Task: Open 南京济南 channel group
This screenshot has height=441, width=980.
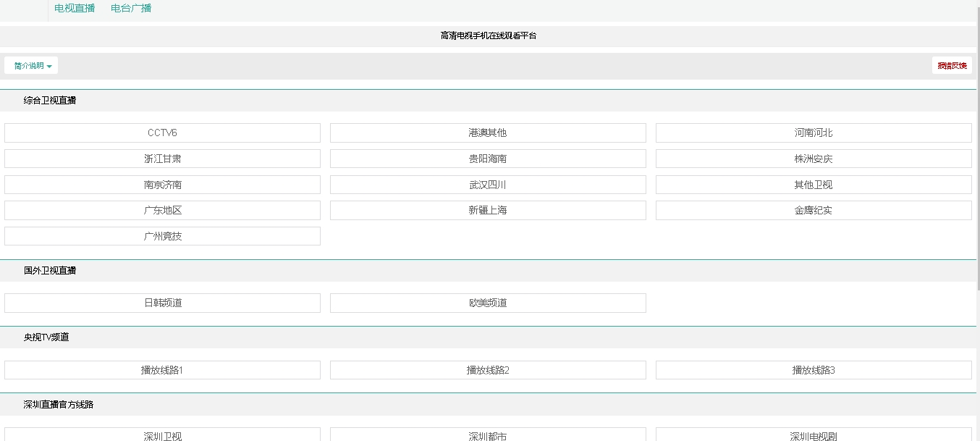Action: [162, 185]
